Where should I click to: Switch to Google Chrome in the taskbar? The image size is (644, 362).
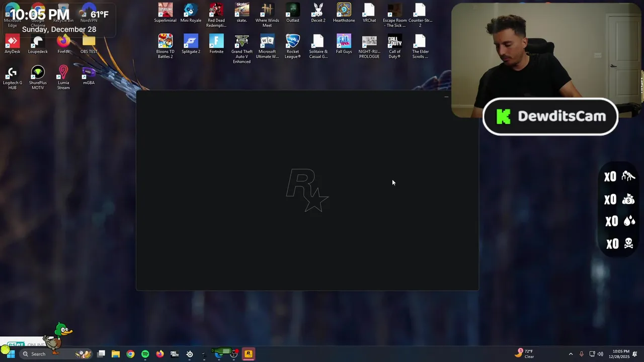coord(130,354)
